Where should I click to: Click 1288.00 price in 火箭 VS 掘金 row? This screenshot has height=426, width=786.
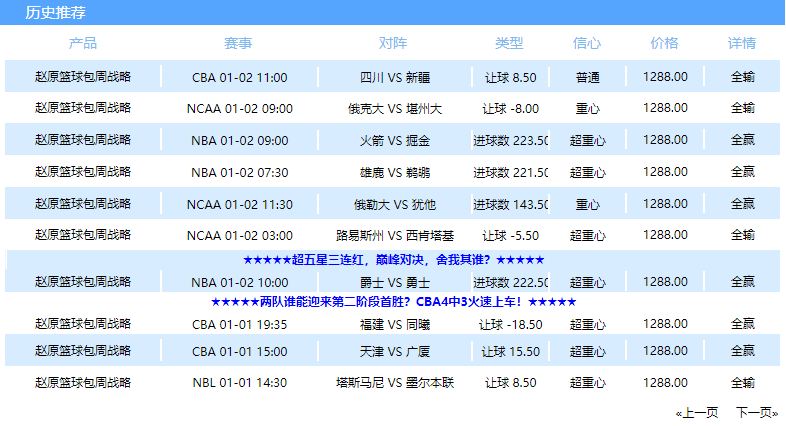[x=665, y=140]
